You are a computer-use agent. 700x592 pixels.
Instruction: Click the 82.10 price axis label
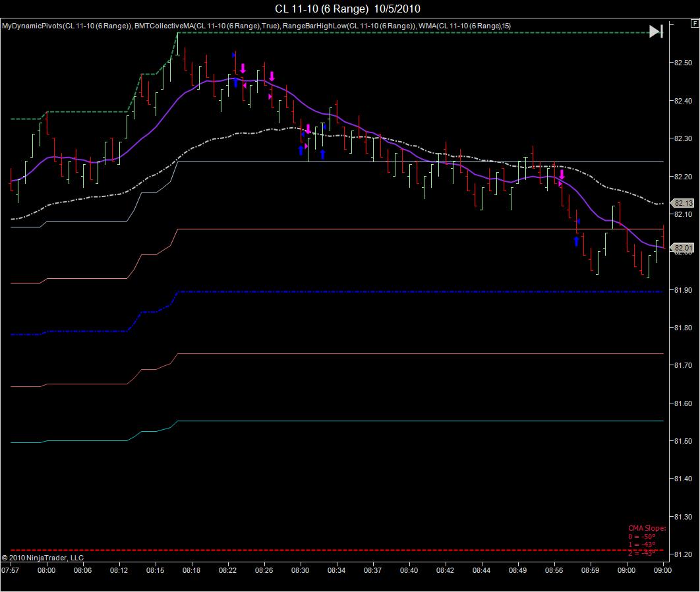[x=683, y=214]
